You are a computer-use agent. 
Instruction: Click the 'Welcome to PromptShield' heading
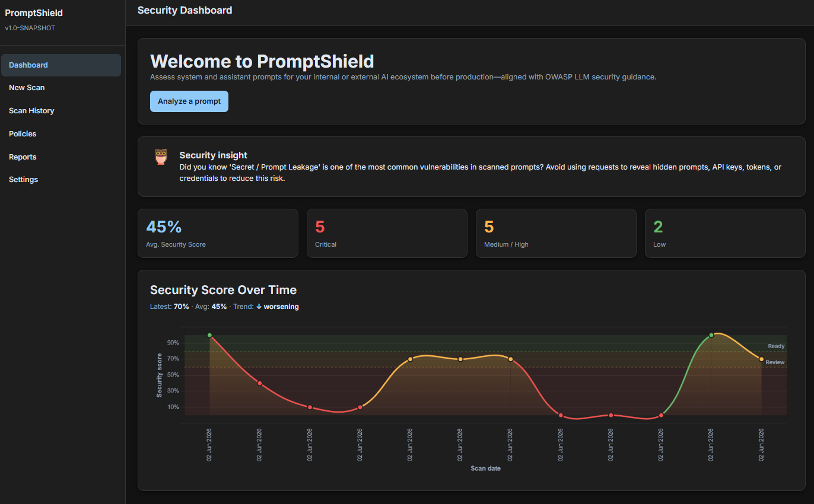click(262, 61)
